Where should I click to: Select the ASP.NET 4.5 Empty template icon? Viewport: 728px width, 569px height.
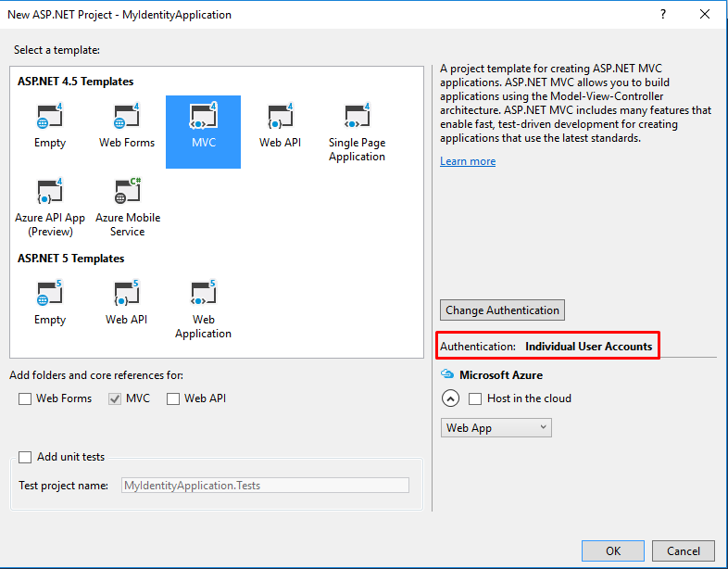50,116
